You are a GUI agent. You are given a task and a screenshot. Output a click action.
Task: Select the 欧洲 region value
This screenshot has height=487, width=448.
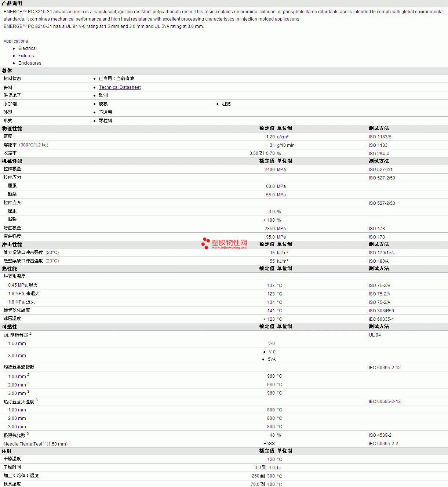pyautogui.click(x=103, y=95)
